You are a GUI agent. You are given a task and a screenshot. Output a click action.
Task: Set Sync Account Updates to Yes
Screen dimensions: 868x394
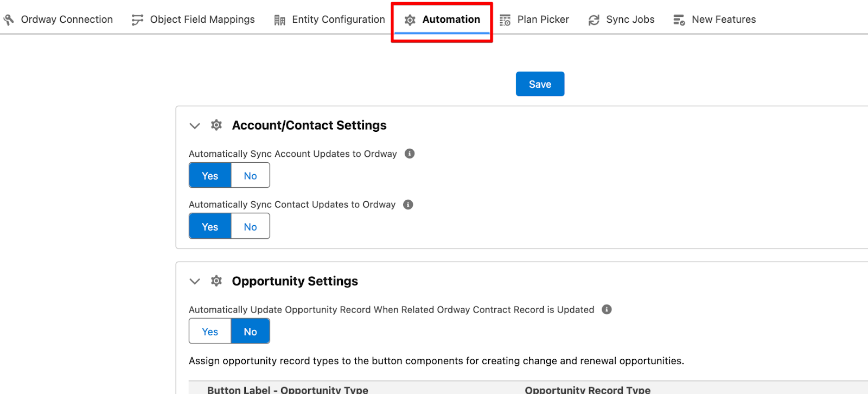pyautogui.click(x=210, y=176)
